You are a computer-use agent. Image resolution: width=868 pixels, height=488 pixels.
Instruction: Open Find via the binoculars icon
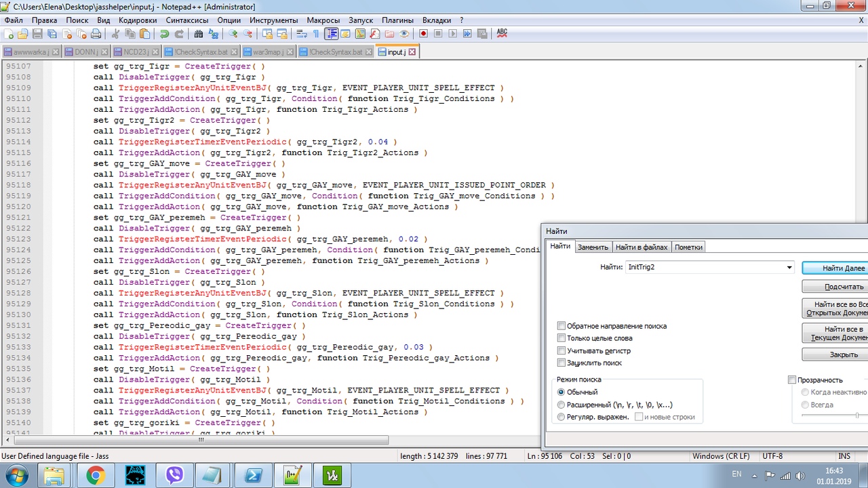pyautogui.click(x=199, y=34)
